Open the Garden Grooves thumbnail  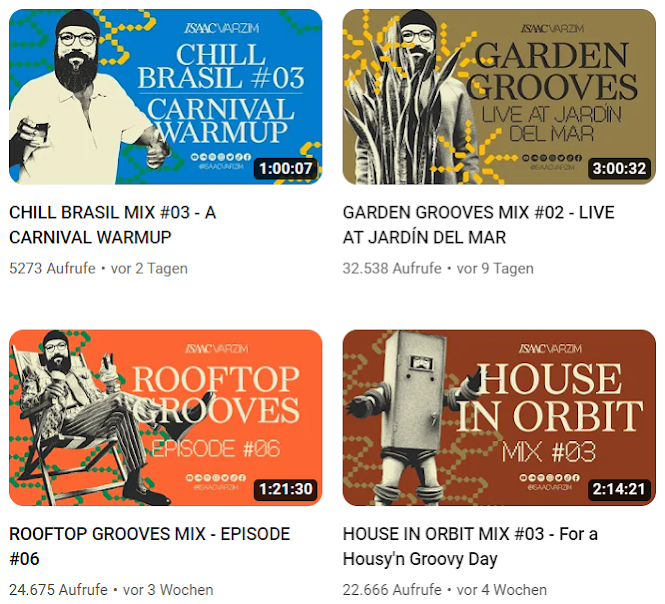499,97
